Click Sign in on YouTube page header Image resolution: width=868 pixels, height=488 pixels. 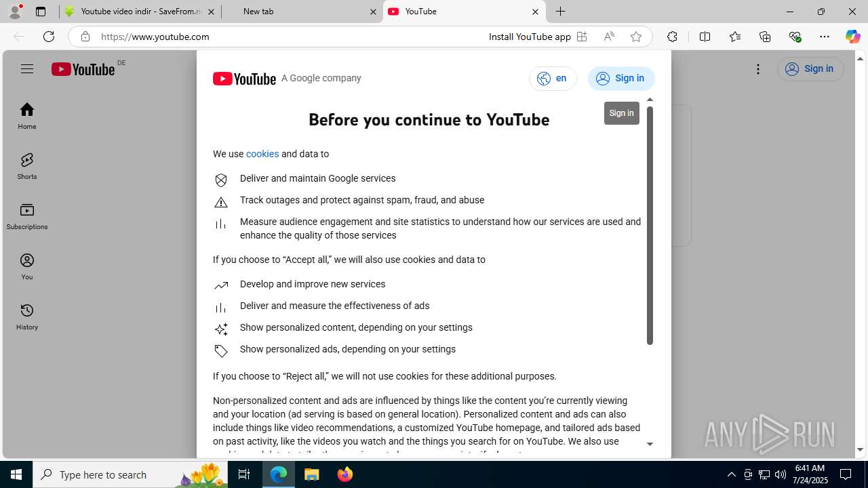point(810,68)
